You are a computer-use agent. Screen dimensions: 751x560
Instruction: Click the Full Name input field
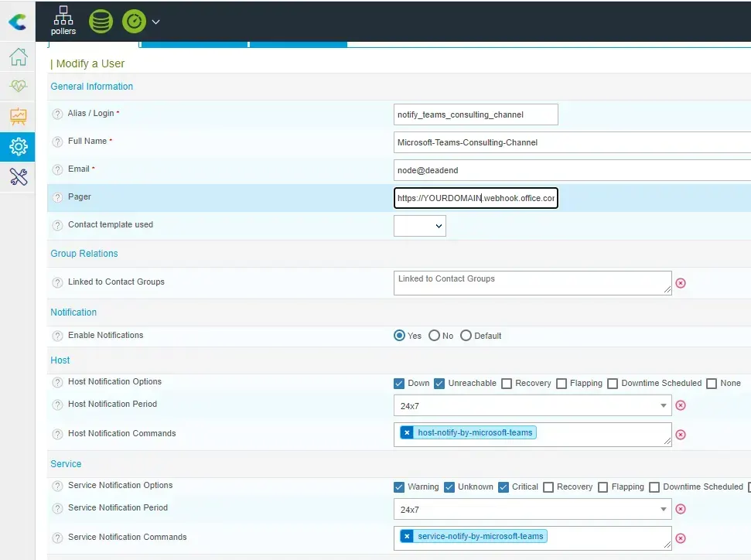tap(572, 142)
